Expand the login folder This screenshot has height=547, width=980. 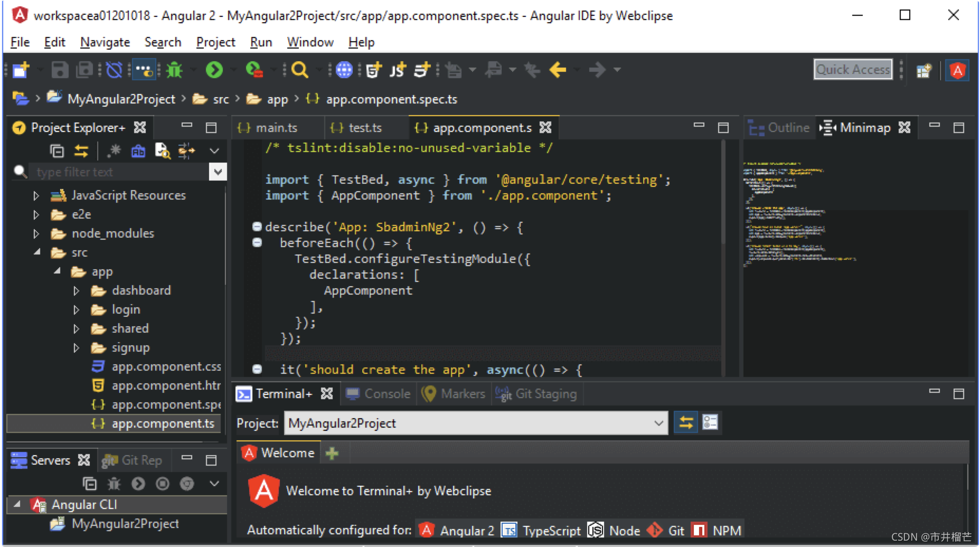[x=76, y=310]
